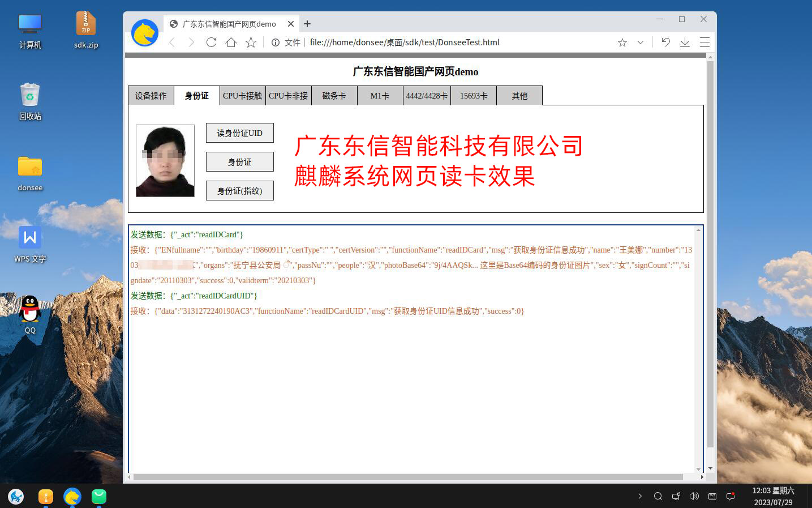Click the restore/undo icon in the toolbar
This screenshot has width=812, height=508.
(x=665, y=42)
